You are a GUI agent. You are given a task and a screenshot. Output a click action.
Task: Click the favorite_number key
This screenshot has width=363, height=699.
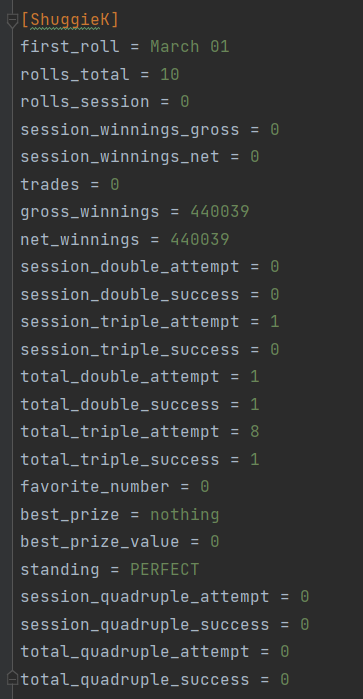point(95,487)
